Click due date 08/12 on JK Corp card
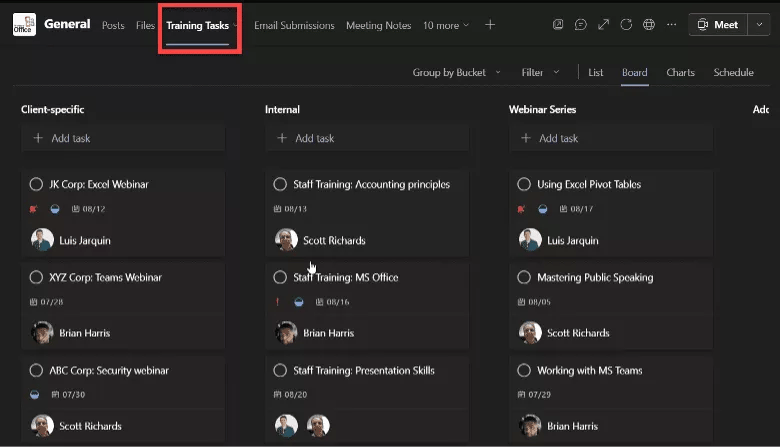Viewport: 780px width, 448px height. (x=89, y=209)
